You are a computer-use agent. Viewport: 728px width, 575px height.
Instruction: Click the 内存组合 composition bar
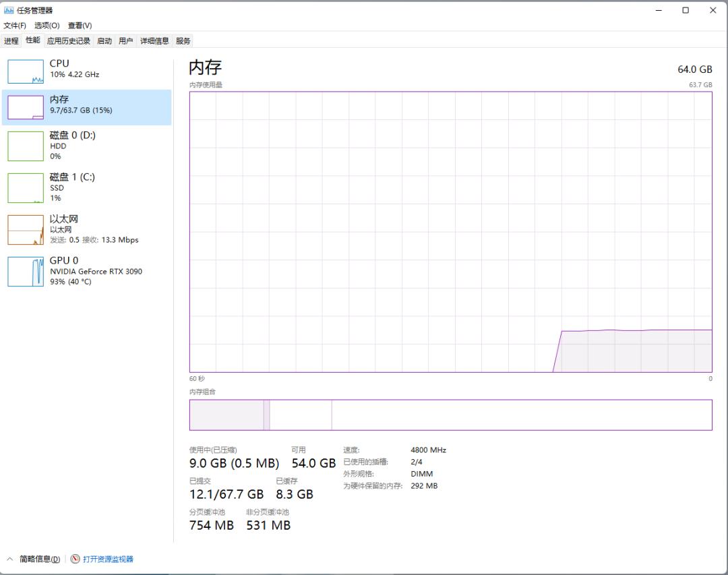(x=450, y=415)
